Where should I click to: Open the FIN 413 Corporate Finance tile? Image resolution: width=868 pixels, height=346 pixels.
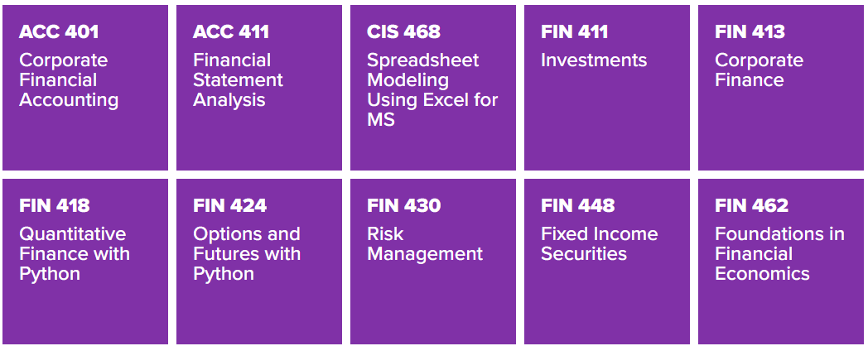[x=781, y=88]
